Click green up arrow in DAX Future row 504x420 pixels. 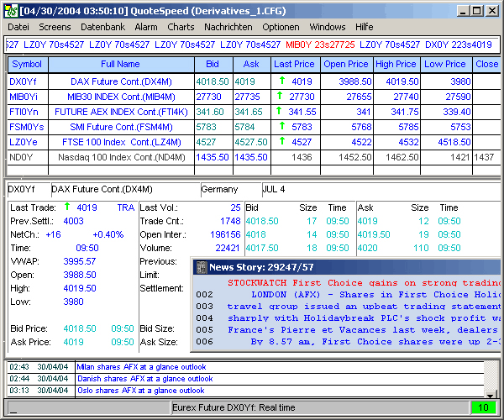coord(282,81)
